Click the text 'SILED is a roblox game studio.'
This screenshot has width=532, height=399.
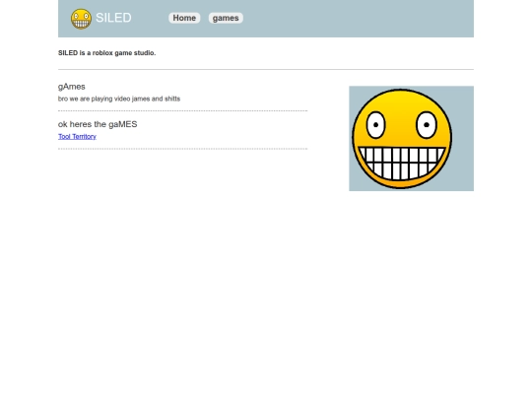click(106, 53)
